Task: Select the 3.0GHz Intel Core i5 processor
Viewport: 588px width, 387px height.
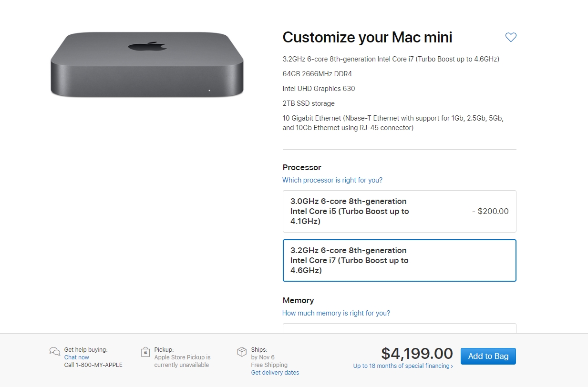Action: pyautogui.click(x=399, y=211)
